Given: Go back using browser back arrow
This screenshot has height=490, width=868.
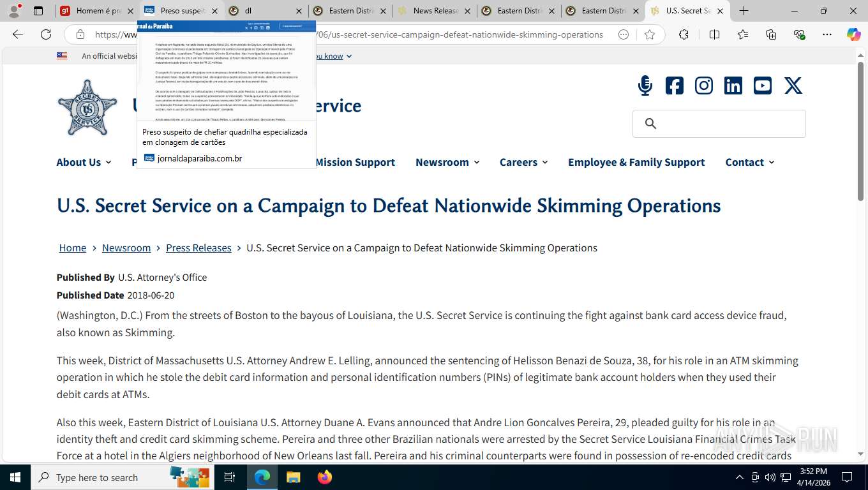Looking at the screenshot, I should click(18, 34).
